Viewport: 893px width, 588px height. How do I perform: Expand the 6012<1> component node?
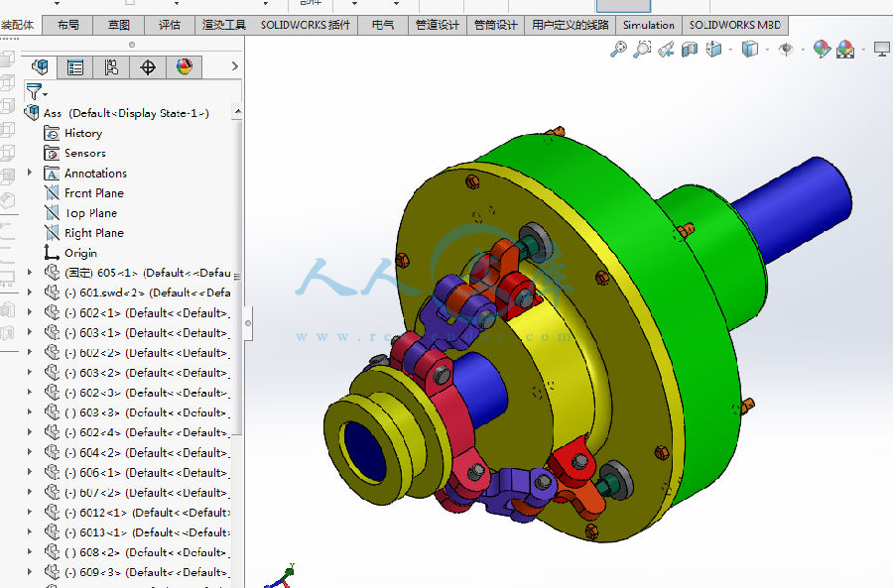(30, 512)
